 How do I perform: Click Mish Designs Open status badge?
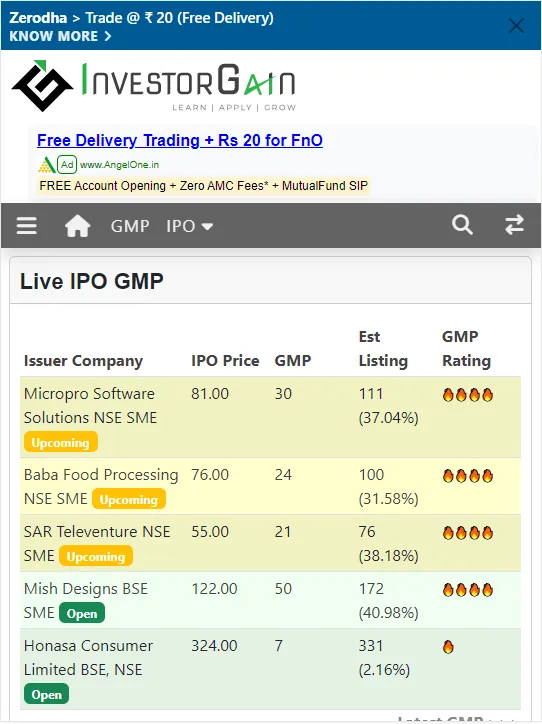click(82, 614)
